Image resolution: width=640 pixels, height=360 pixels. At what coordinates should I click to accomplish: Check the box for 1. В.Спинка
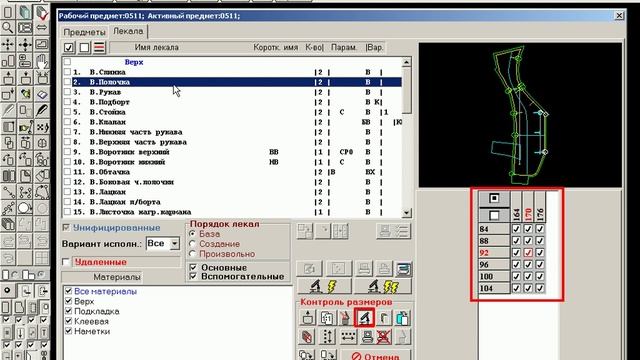coord(67,72)
